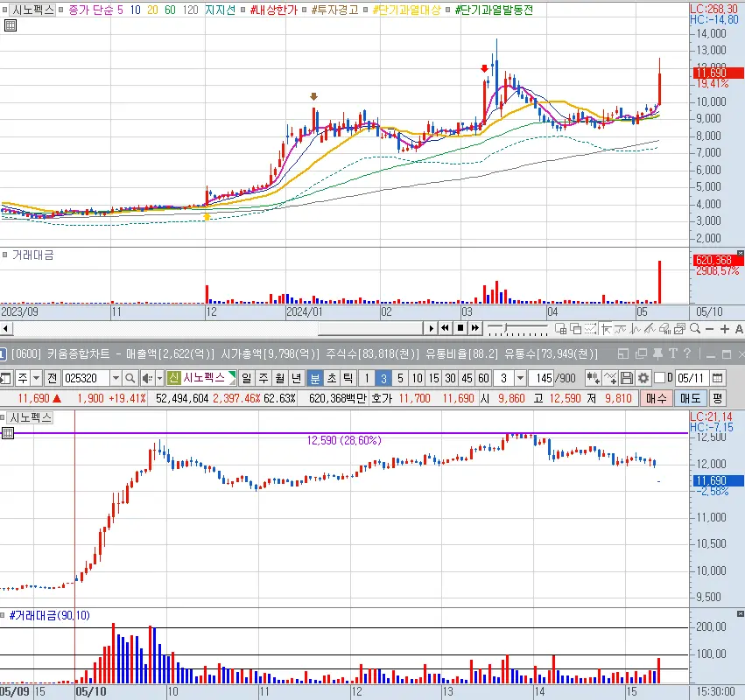Select the 60 minute interval button
745x700 pixels.
[483, 379]
